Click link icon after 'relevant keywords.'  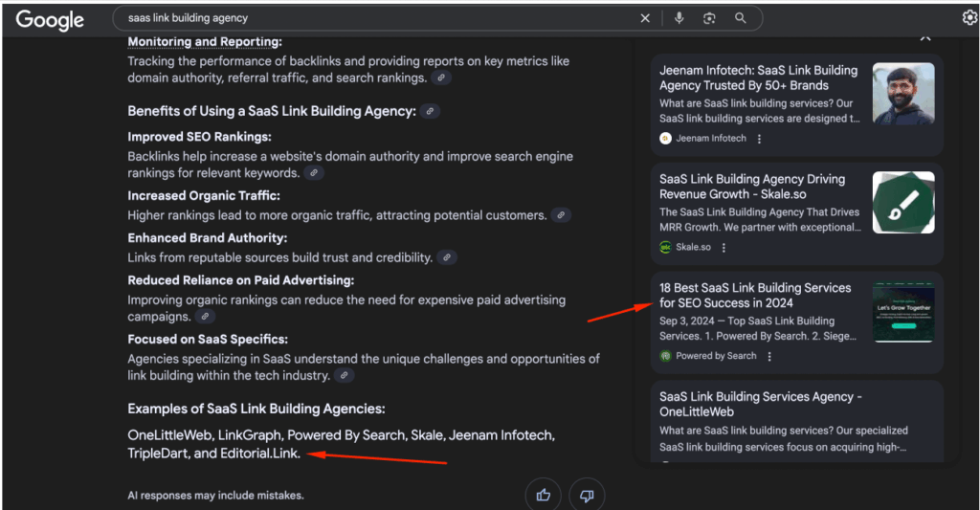pos(314,173)
